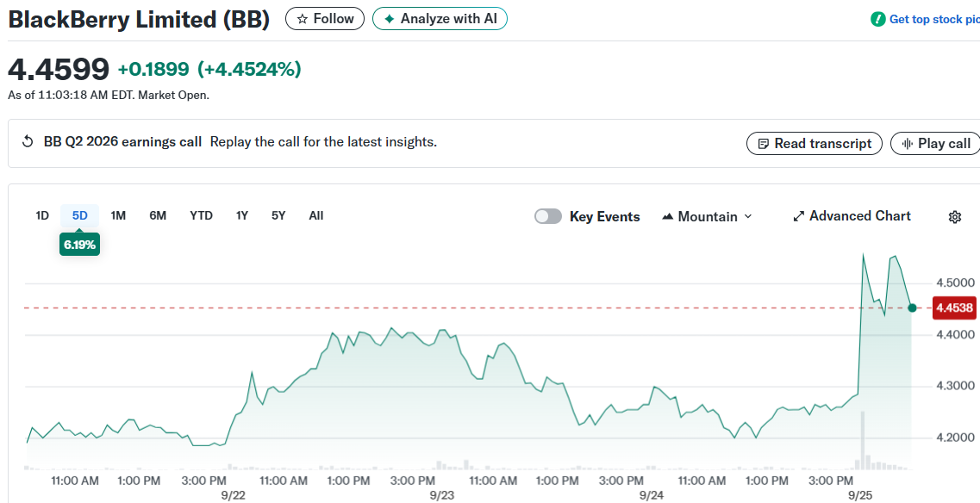Select the YTD time range tab
The image size is (980, 503).
click(x=201, y=215)
